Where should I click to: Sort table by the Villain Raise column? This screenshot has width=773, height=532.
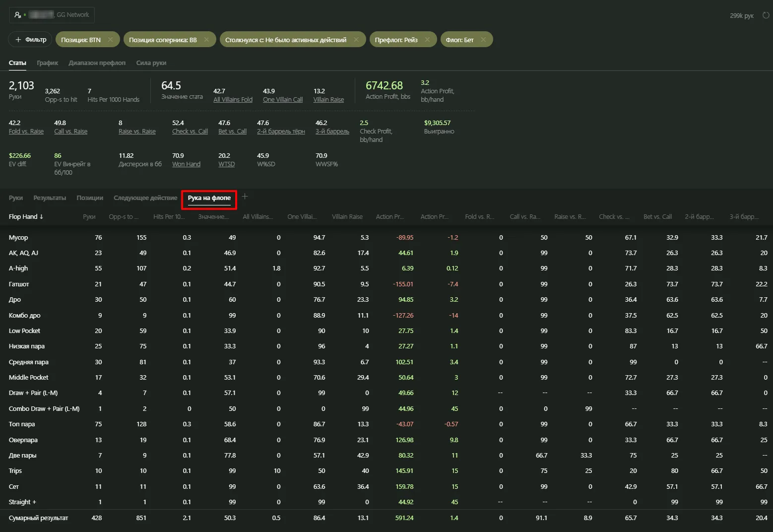[347, 217]
